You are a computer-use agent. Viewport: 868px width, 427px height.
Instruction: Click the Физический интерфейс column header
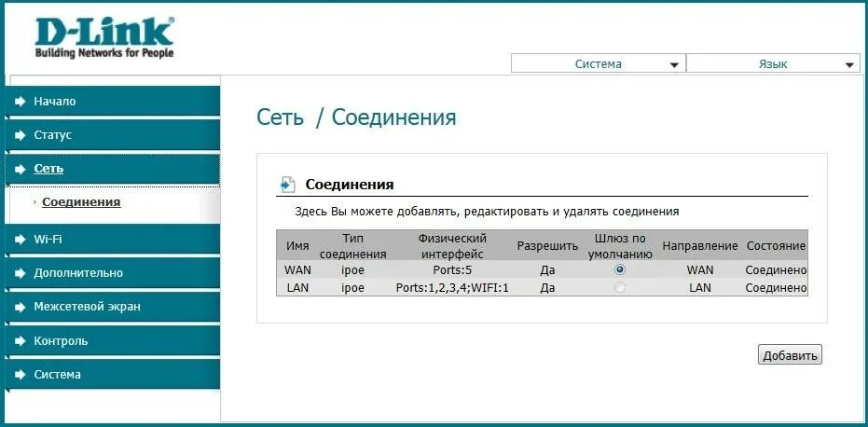coord(452,246)
